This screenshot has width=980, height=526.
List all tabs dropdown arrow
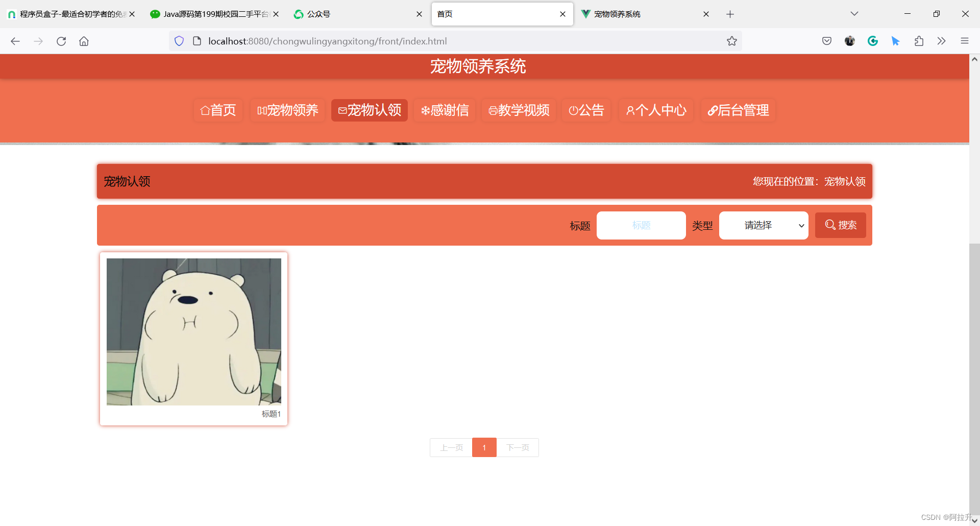(854, 14)
